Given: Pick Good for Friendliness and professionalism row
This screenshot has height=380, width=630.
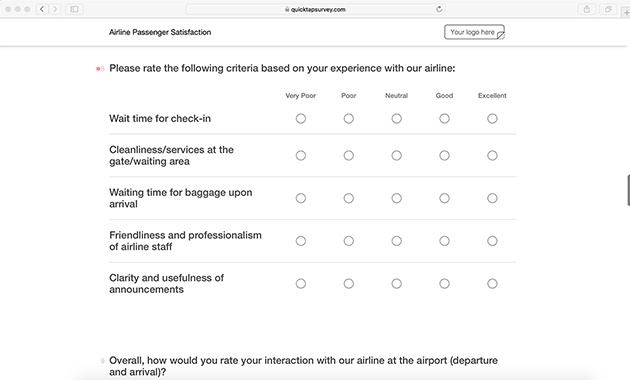Looking at the screenshot, I should 444,241.
